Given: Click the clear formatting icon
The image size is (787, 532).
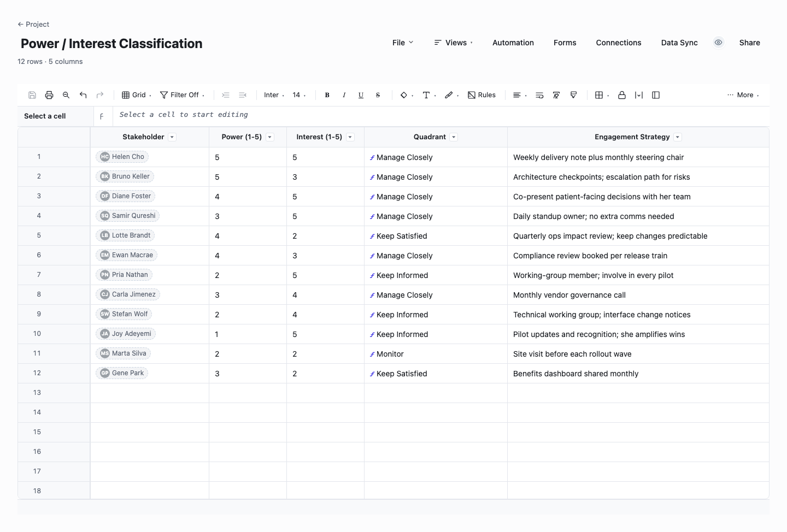Looking at the screenshot, I should coord(556,95).
